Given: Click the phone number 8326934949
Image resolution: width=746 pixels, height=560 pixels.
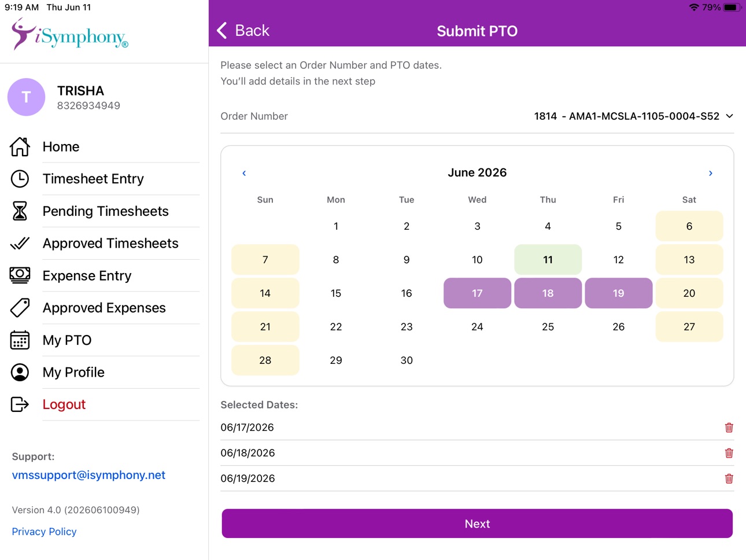Looking at the screenshot, I should coord(88,106).
